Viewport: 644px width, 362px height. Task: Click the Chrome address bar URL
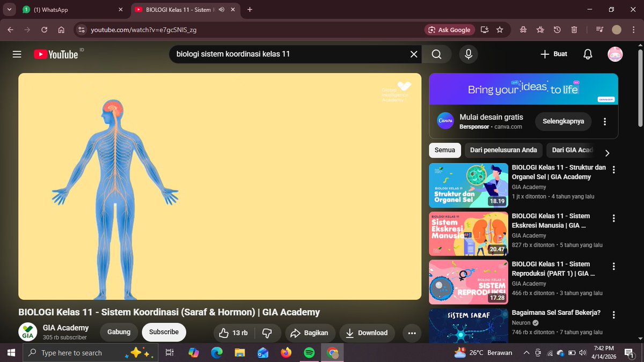pos(143,30)
